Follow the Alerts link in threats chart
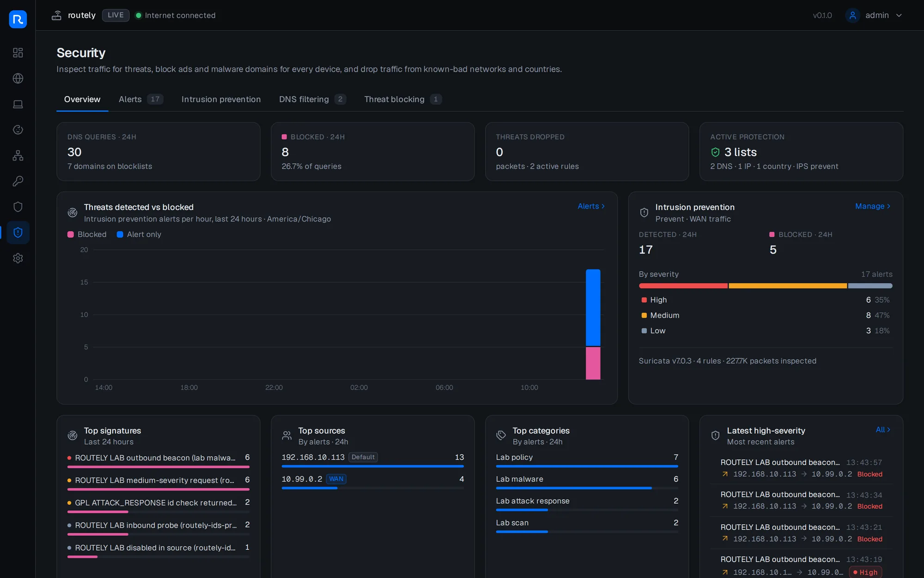The image size is (924, 578). pos(591,206)
